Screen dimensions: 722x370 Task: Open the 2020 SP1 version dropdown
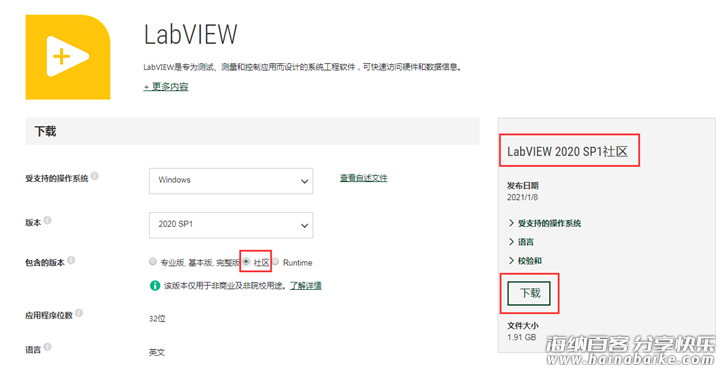[231, 225]
